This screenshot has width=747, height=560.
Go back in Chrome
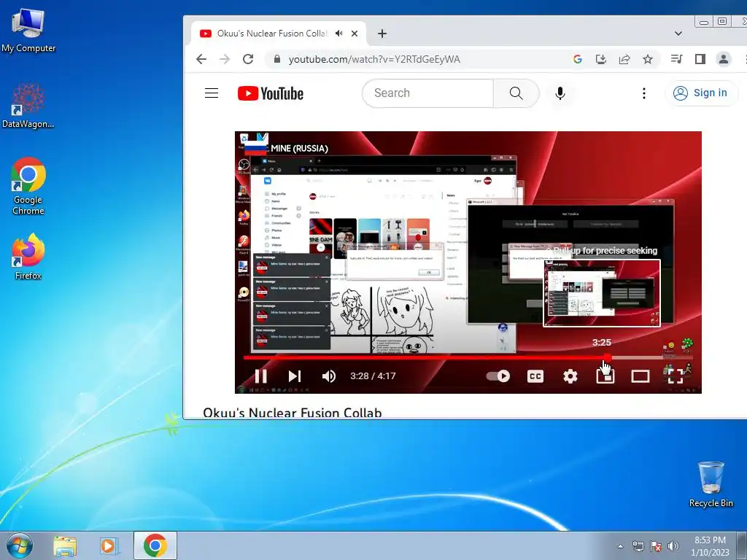click(x=201, y=59)
